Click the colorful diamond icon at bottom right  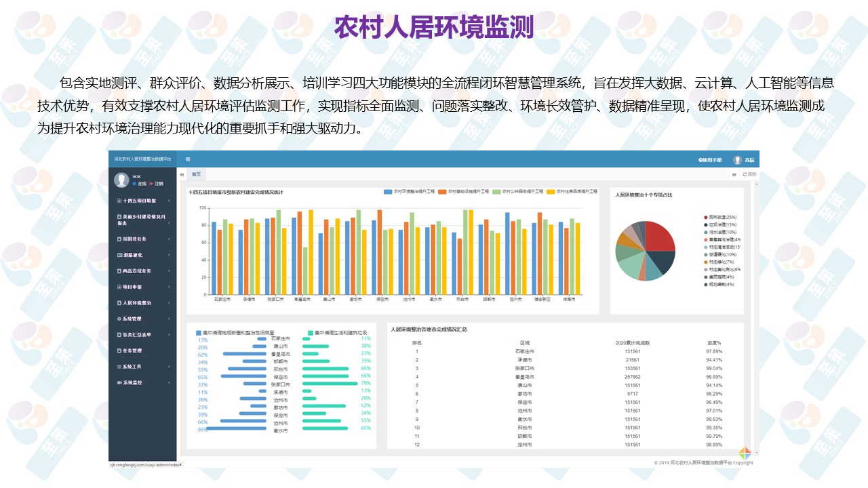click(744, 453)
